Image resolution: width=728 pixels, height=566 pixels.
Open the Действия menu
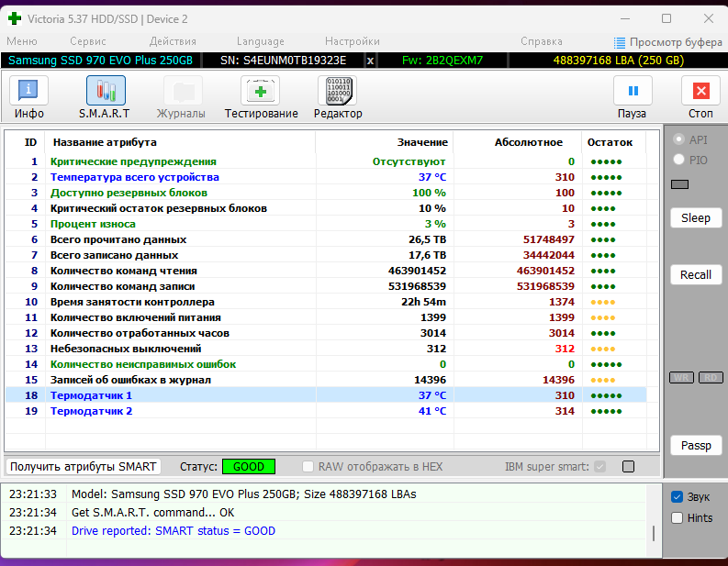coord(173,41)
